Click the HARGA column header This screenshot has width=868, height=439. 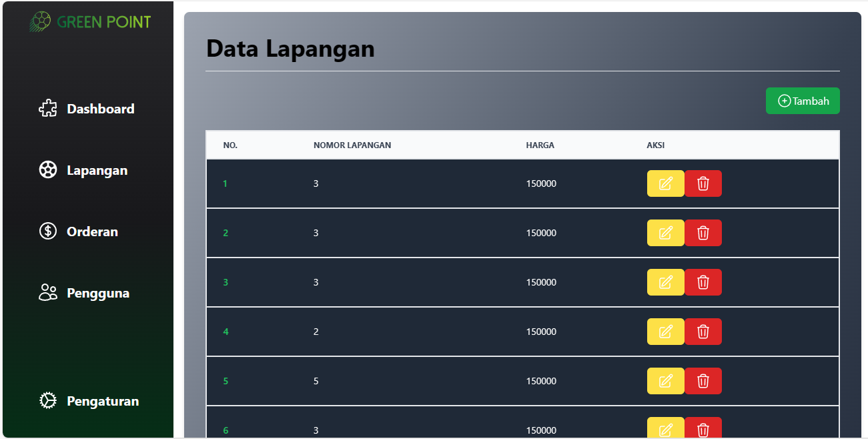[x=540, y=145]
